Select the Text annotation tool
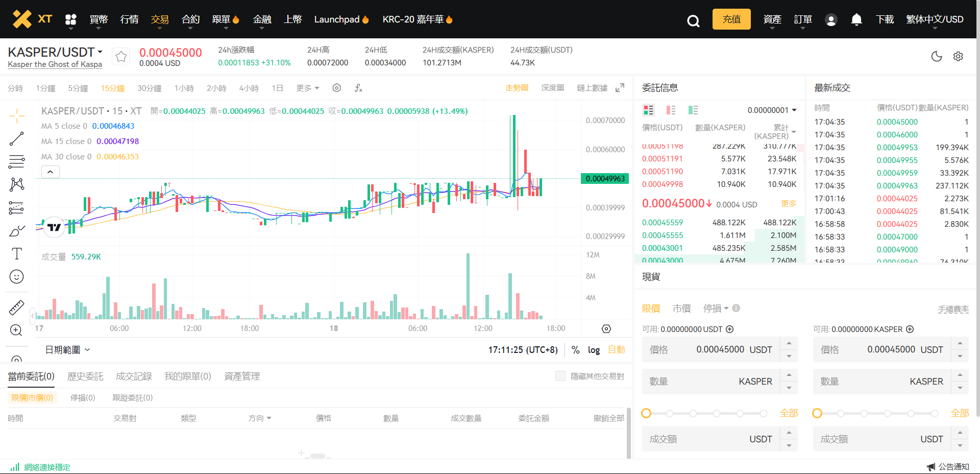 (x=17, y=253)
